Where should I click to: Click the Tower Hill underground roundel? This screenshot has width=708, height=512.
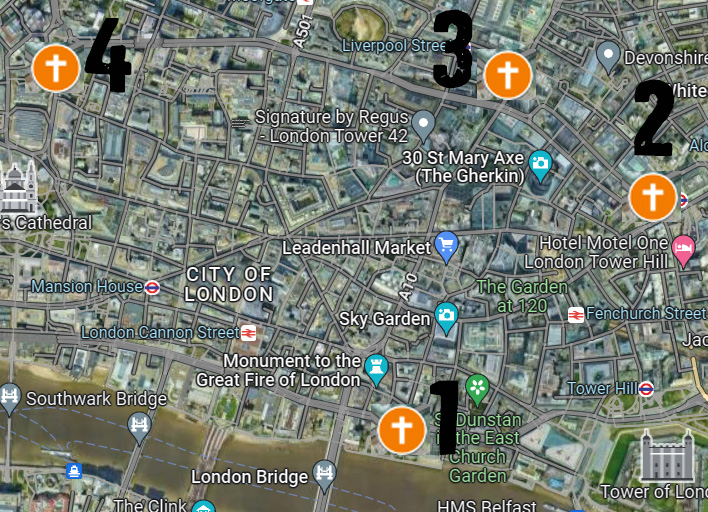pos(646,388)
